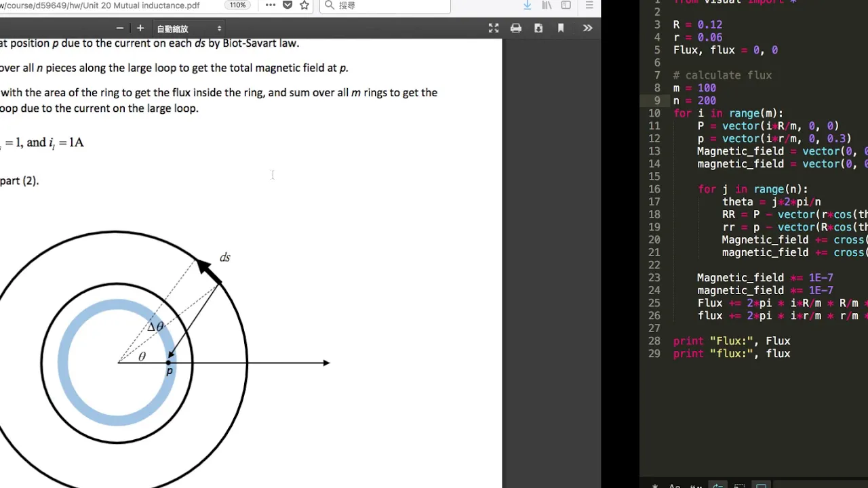This screenshot has width=868, height=488.
Task: Download the PDF from the viewer toolbar
Action: (x=538, y=28)
